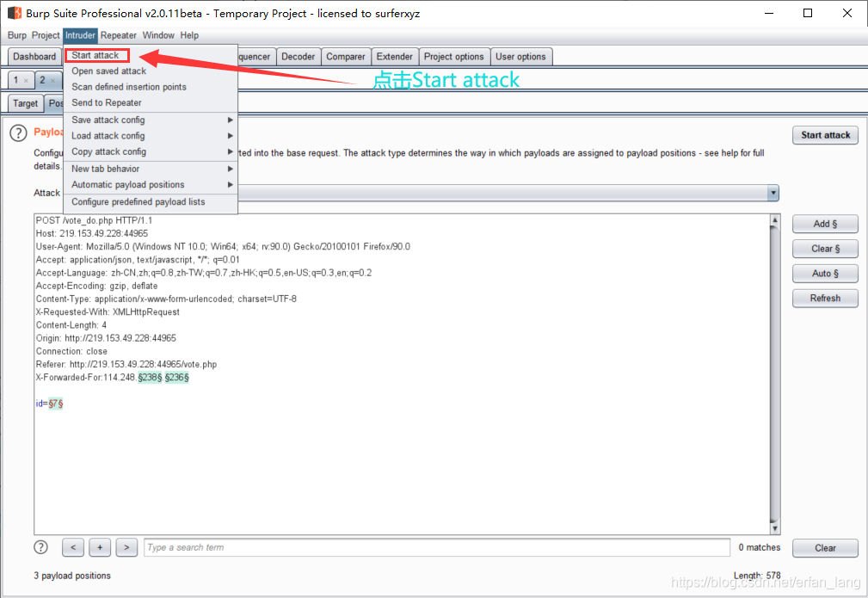The height and width of the screenshot is (598, 868).
Task: Click the Clear search button
Action: pos(825,547)
